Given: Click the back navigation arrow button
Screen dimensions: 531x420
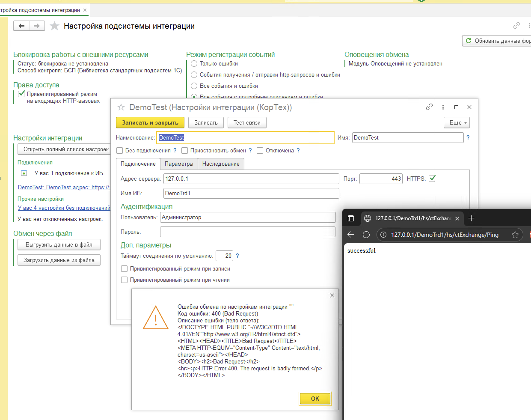Looking at the screenshot, I should [21, 26].
